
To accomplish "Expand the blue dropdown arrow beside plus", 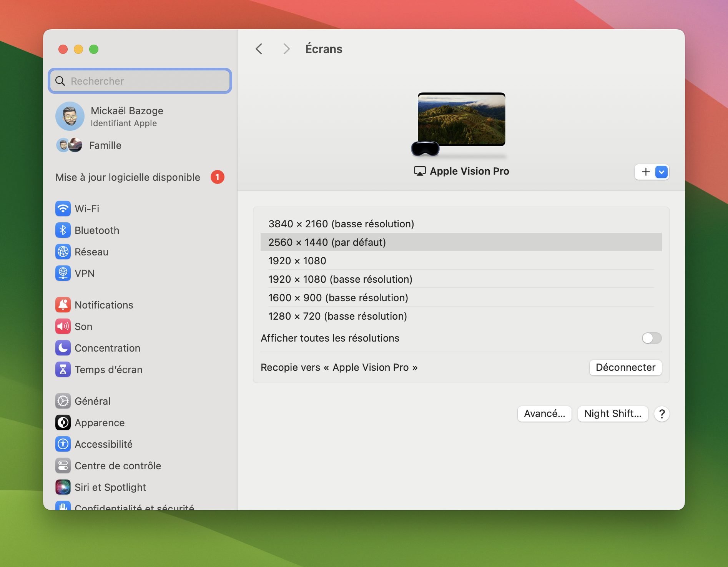I will pos(662,172).
